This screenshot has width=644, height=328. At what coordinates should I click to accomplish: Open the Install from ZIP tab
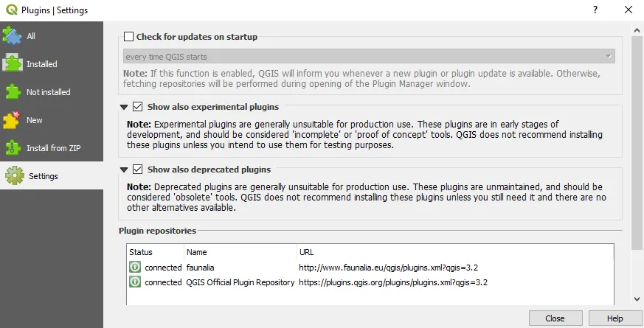coord(52,148)
